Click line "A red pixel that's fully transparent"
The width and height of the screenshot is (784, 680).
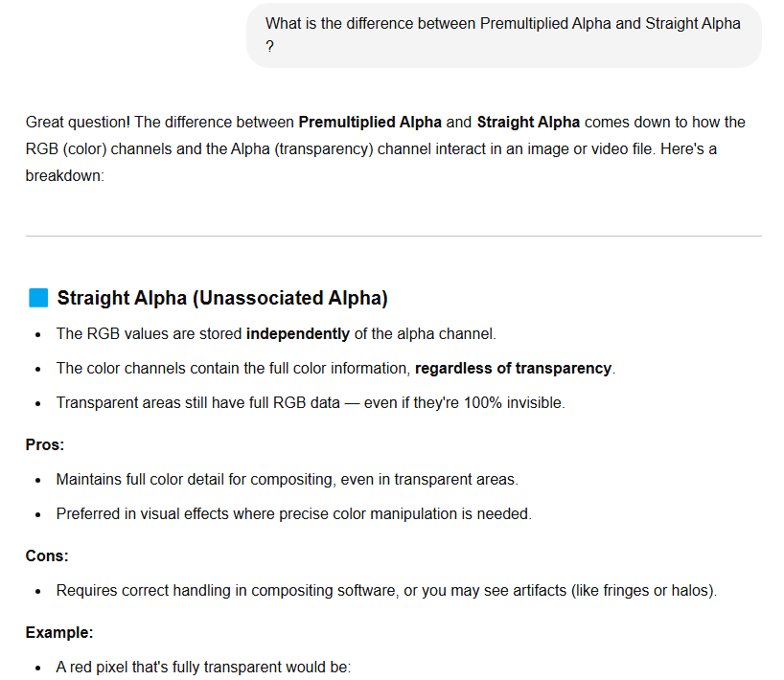(x=203, y=667)
